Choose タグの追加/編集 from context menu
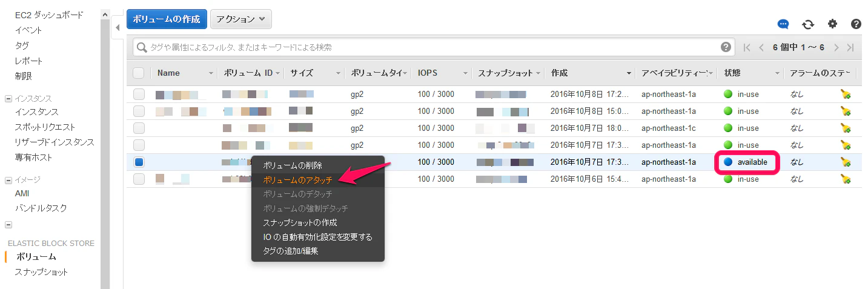The image size is (868, 289). point(291,250)
